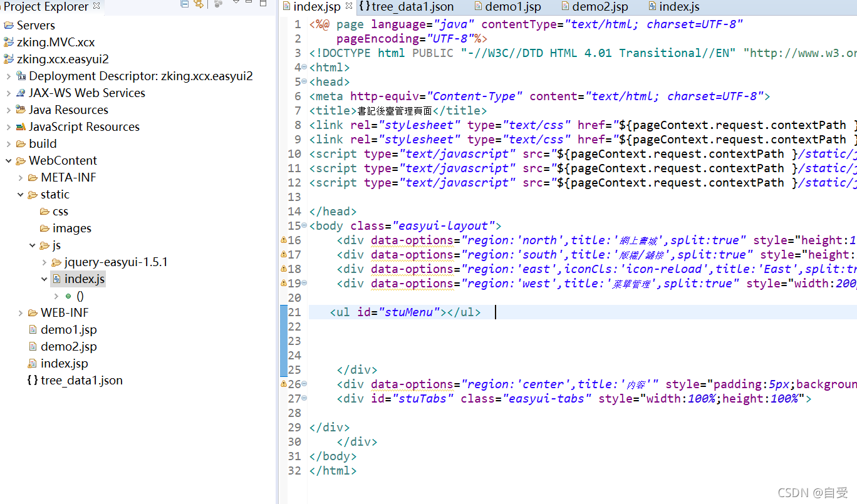Expand the JavaScript Resources node
Viewport: 857px width, 504px height.
pyautogui.click(x=8, y=127)
